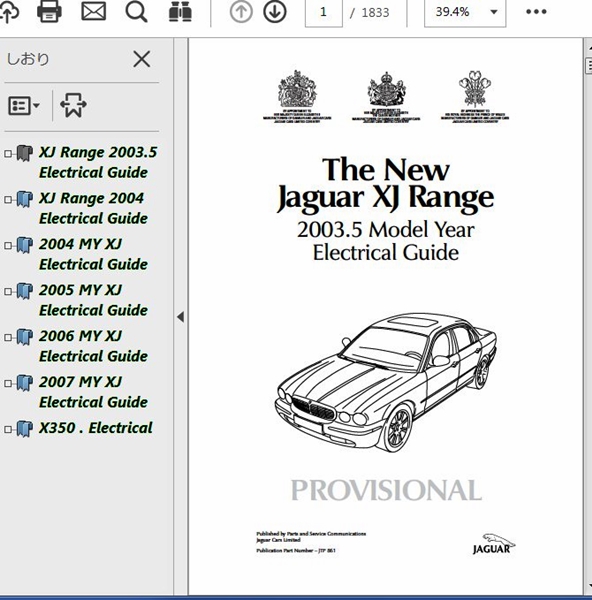Expand the XJ Range 2004 Electrical Guide bookmark
Viewport: 592px width, 600px height.
tap(8, 200)
